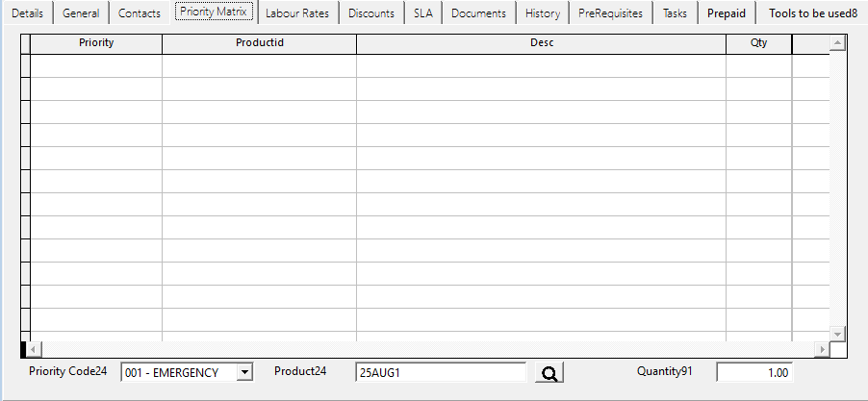Open the Tools to be used tab

click(813, 13)
